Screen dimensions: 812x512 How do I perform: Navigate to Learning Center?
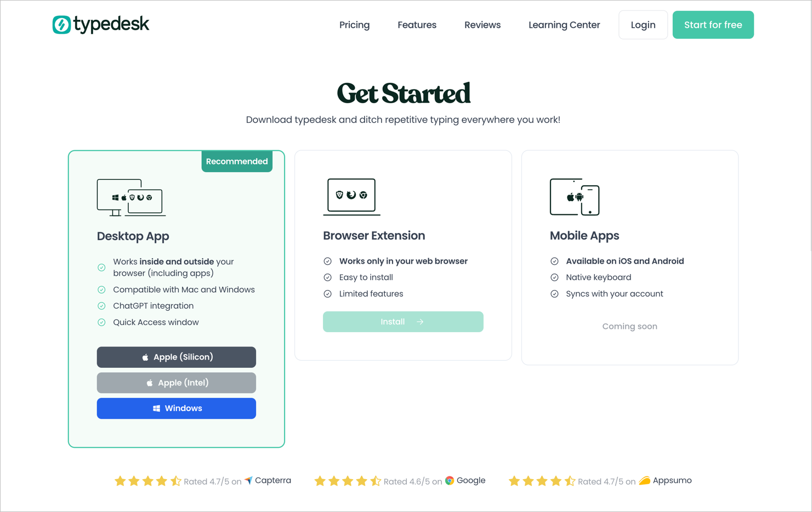pos(564,25)
